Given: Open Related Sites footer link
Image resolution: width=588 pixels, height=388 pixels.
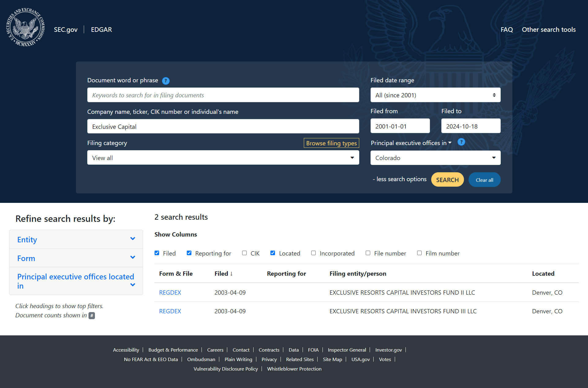Looking at the screenshot, I should [300, 360].
